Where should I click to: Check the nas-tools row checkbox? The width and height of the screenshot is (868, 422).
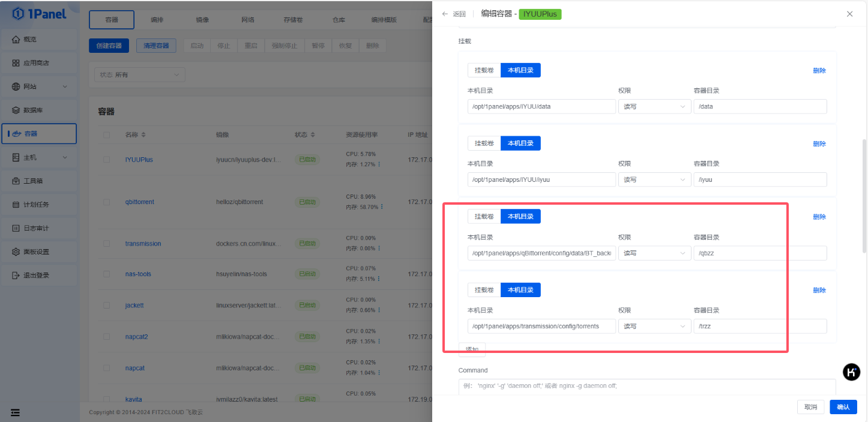106,274
